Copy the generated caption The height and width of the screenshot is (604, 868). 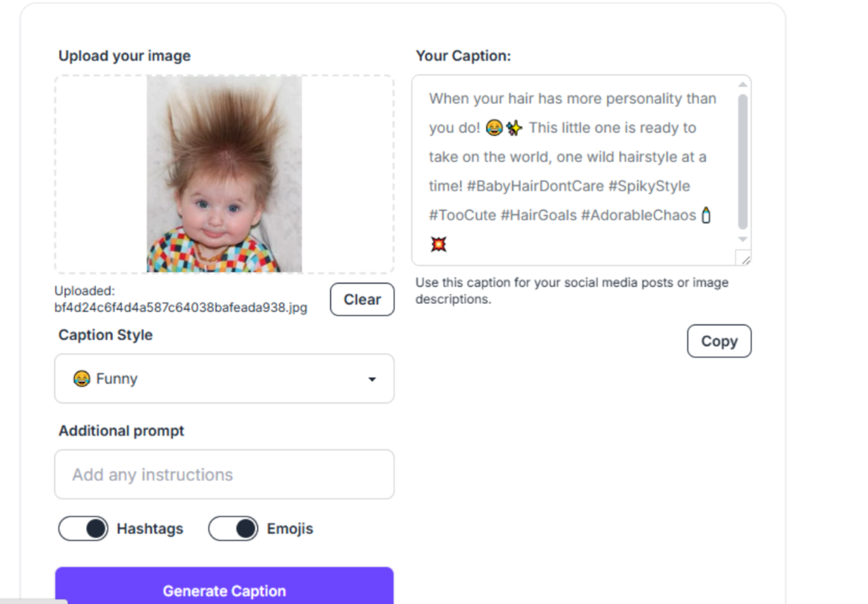pyautogui.click(x=719, y=341)
